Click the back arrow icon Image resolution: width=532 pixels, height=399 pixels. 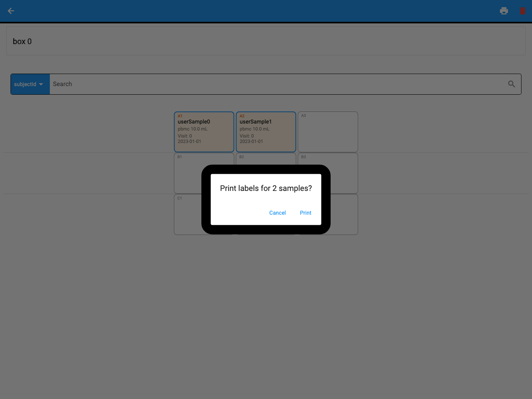click(11, 11)
